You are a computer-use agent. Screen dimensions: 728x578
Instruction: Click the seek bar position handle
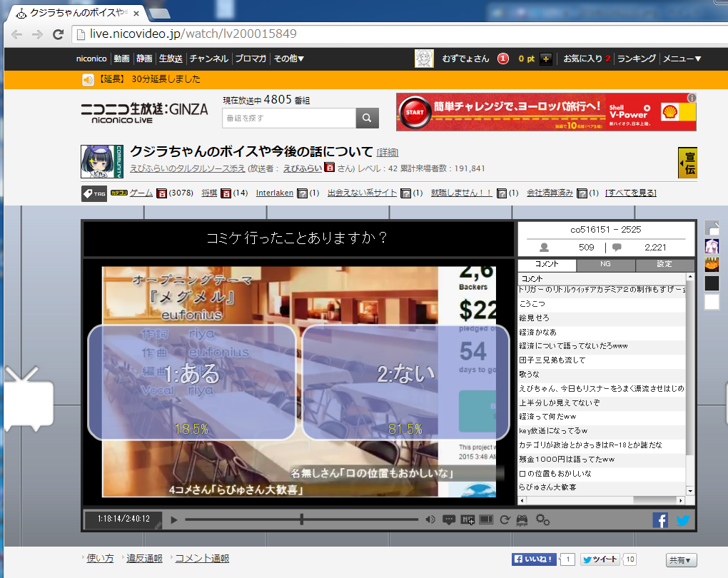tap(301, 519)
